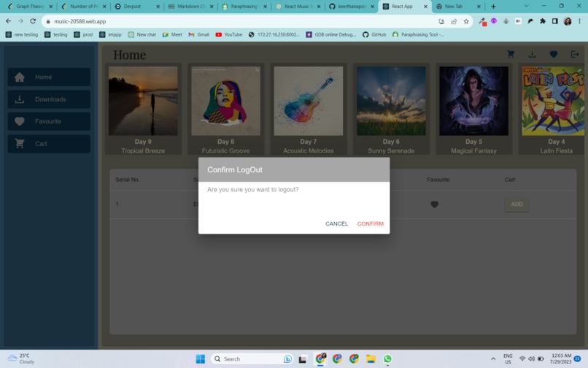Bookmark this page with the star icon
Image resolution: width=588 pixels, height=368 pixels.
pos(466,21)
